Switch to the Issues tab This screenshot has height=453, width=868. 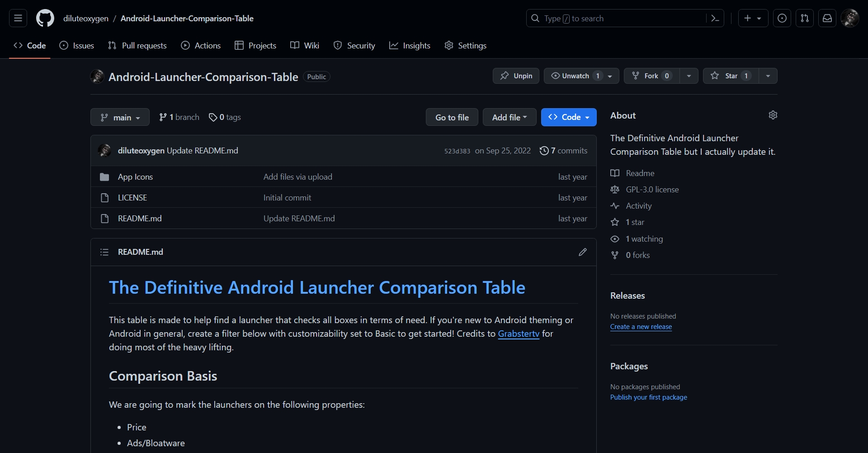(x=77, y=45)
